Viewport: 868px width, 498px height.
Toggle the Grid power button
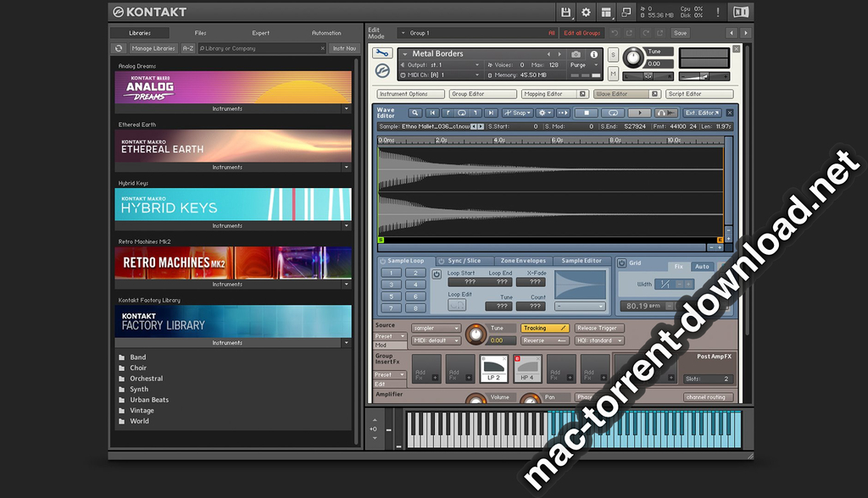click(621, 263)
